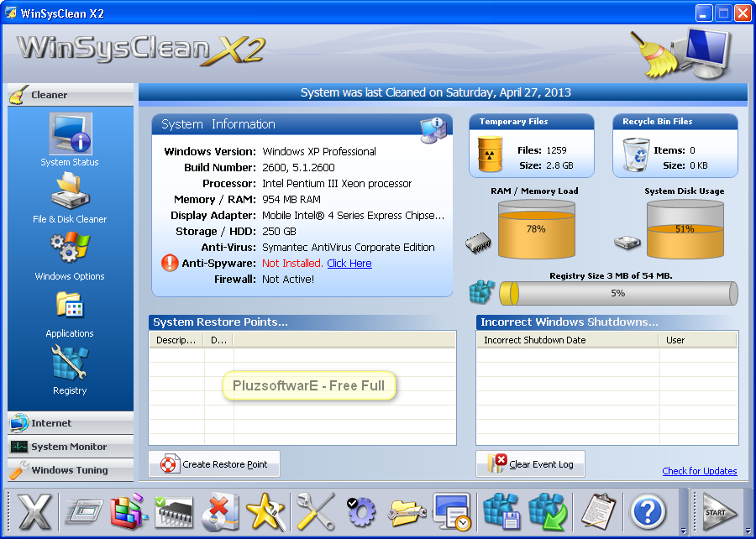Click the star with wrench icon
This screenshot has width=756, height=539.
pyautogui.click(x=265, y=512)
